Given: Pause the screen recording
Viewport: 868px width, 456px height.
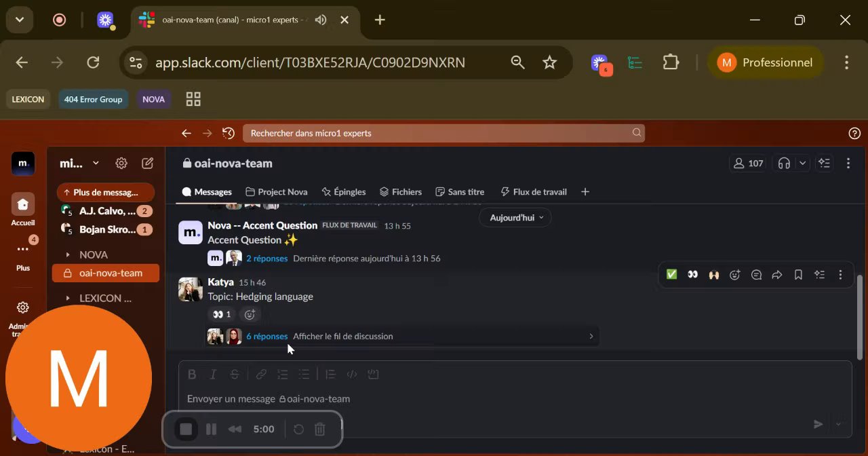Looking at the screenshot, I should point(211,429).
